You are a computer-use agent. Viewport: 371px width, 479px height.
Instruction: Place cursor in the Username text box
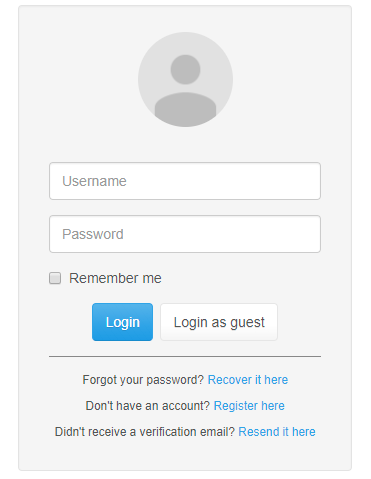pyautogui.click(x=185, y=181)
